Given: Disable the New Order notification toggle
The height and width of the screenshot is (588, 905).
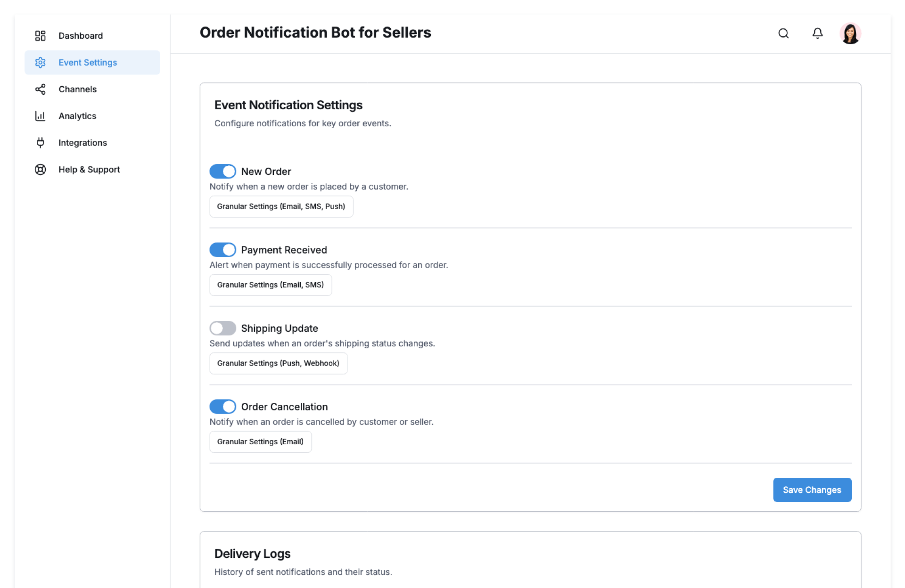Looking at the screenshot, I should 222,171.
